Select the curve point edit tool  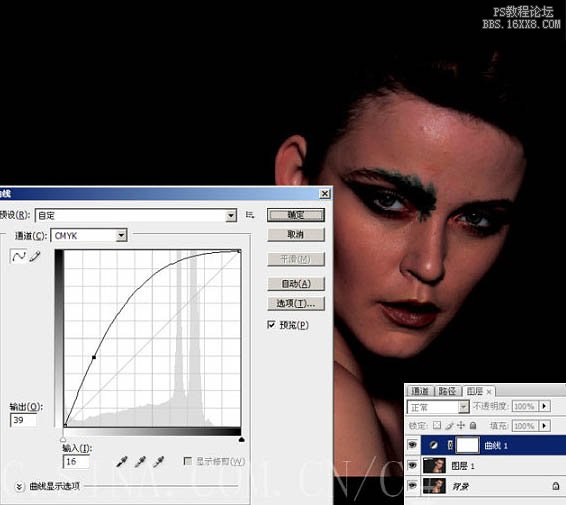[18, 256]
